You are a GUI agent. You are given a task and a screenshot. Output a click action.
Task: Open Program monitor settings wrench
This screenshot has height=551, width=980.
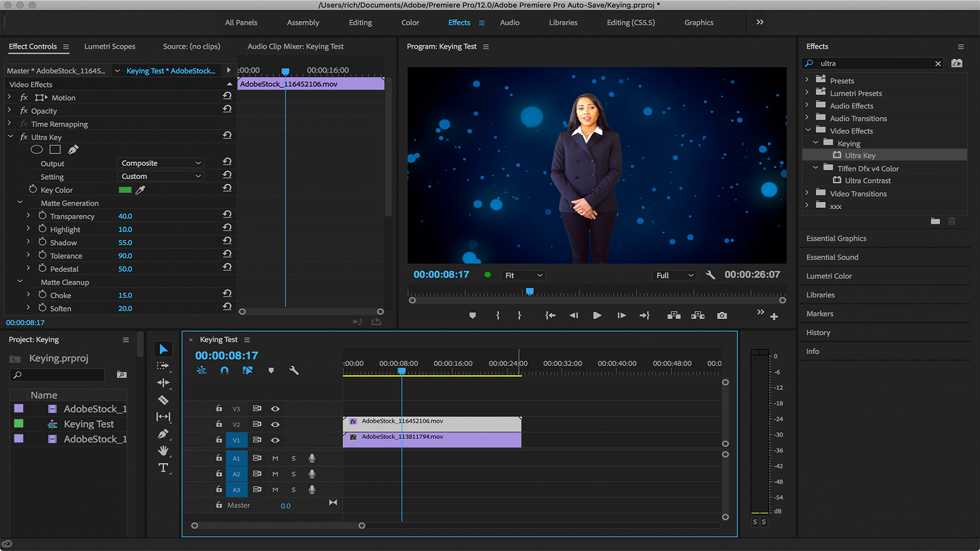(x=710, y=275)
